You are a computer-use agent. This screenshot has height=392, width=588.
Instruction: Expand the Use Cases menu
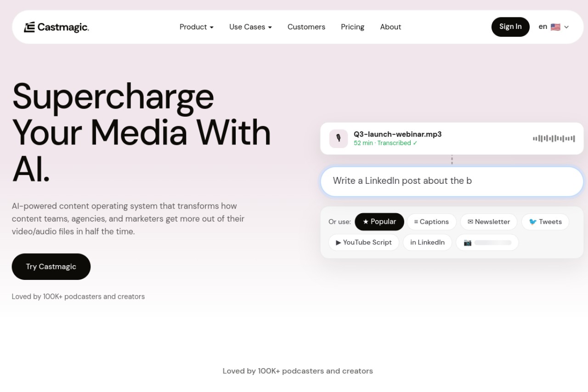[250, 27]
